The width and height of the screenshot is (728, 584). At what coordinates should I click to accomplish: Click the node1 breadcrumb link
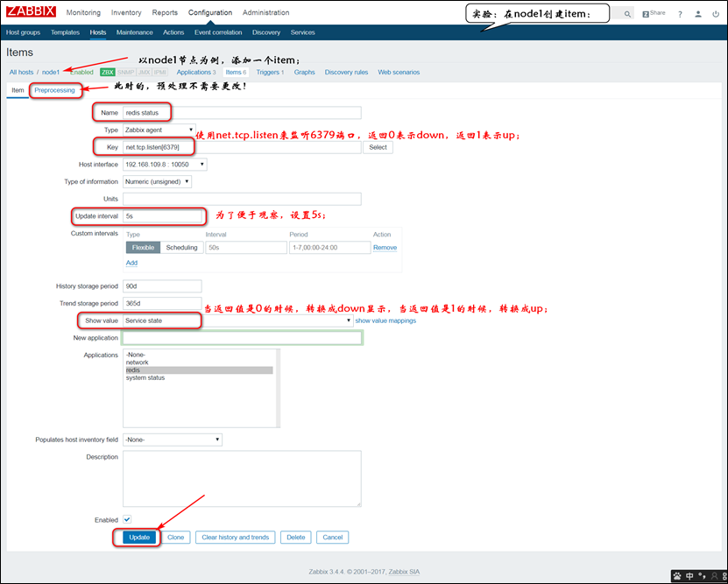click(x=51, y=73)
